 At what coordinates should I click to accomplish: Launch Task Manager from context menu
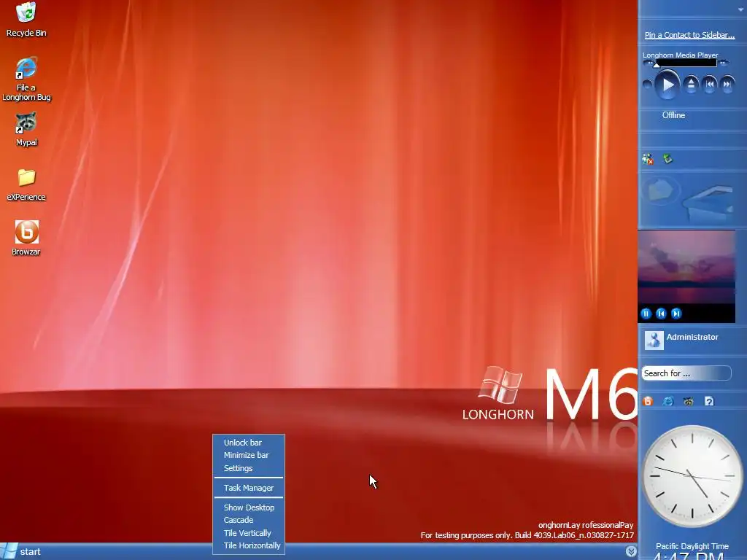pyautogui.click(x=249, y=488)
